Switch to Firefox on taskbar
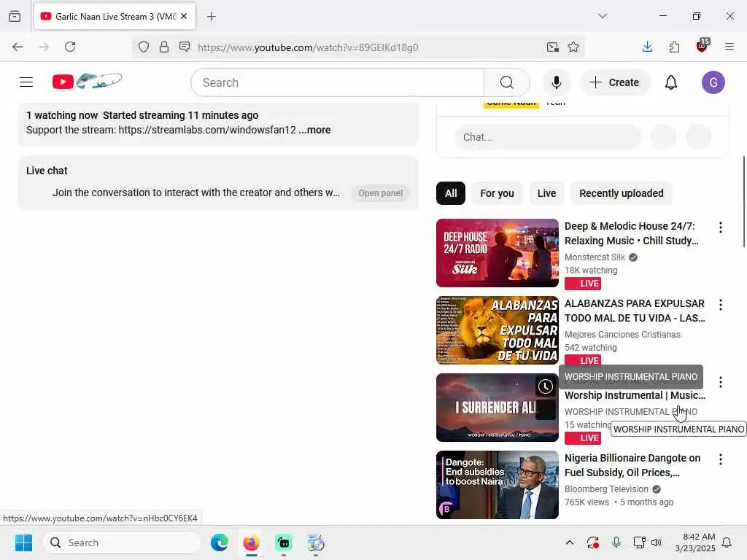The image size is (747, 560). (251, 542)
